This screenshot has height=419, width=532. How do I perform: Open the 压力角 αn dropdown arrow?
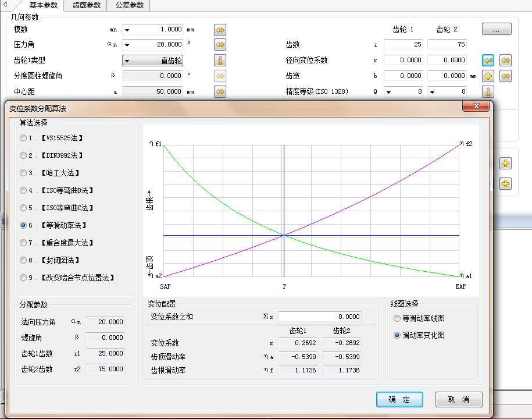[x=127, y=45]
